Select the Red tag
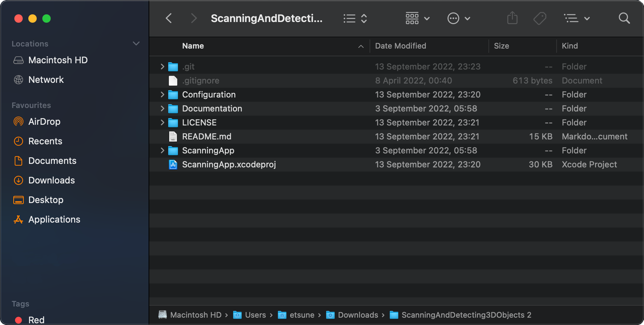Viewport: 644px width, 325px height. coord(36,320)
